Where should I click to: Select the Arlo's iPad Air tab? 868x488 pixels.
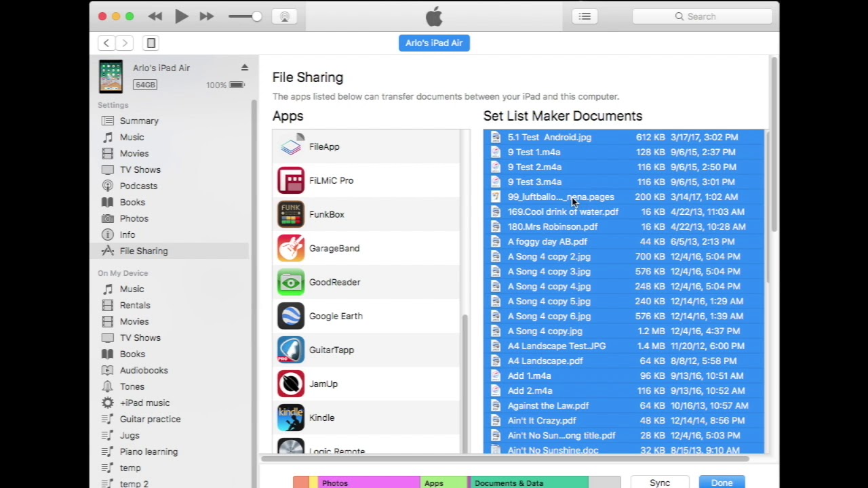click(434, 43)
